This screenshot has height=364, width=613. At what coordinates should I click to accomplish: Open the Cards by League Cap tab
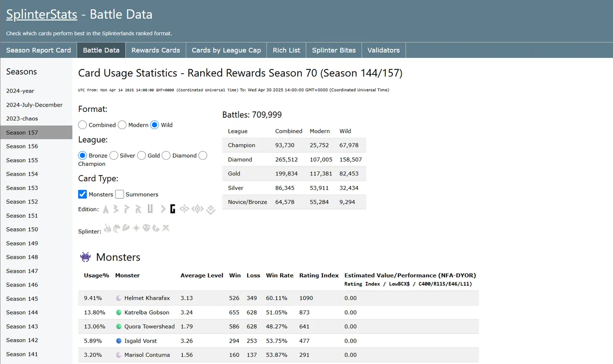[x=227, y=50]
